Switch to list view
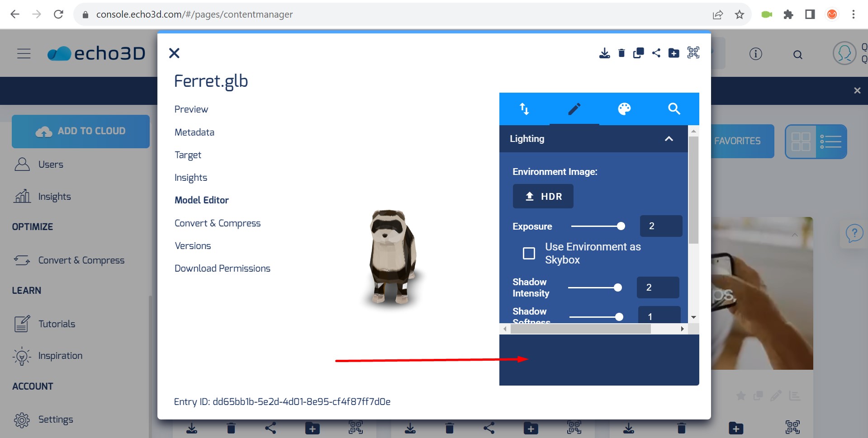 pos(831,141)
